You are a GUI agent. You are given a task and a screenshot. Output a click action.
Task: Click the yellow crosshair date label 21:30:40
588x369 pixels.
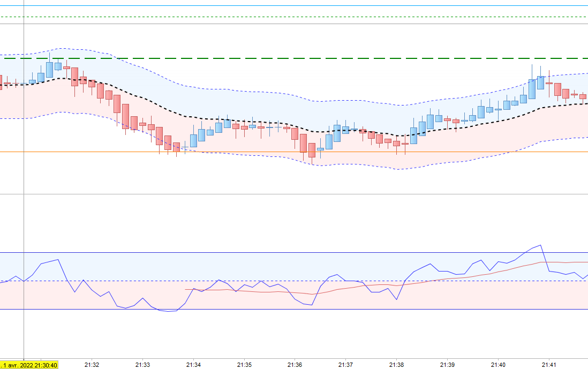tap(29, 365)
